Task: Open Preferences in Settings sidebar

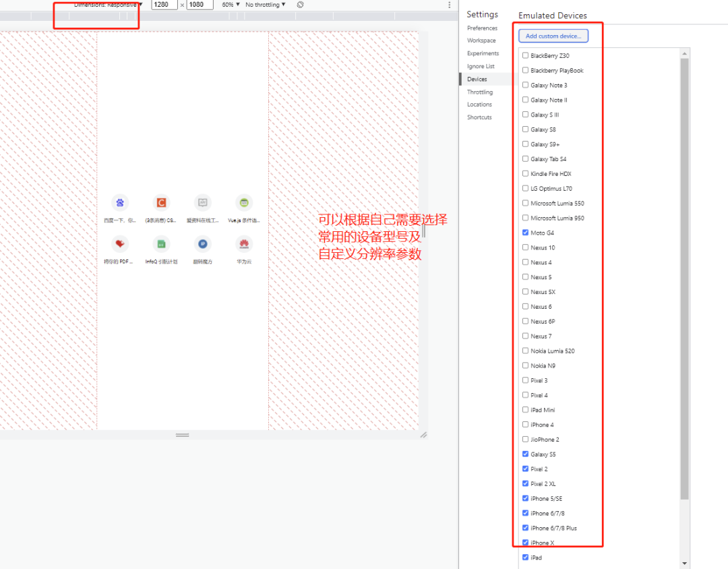Action: pyautogui.click(x=482, y=28)
